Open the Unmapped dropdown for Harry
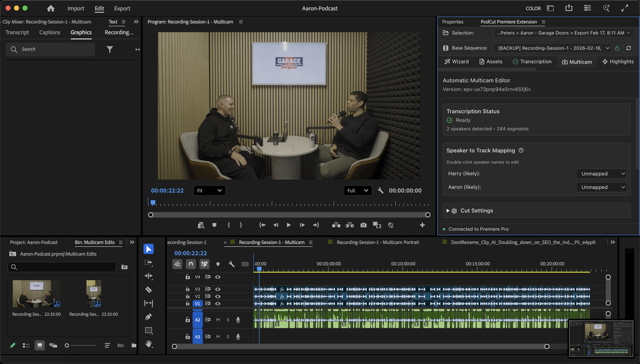The height and width of the screenshot is (364, 640). point(601,174)
